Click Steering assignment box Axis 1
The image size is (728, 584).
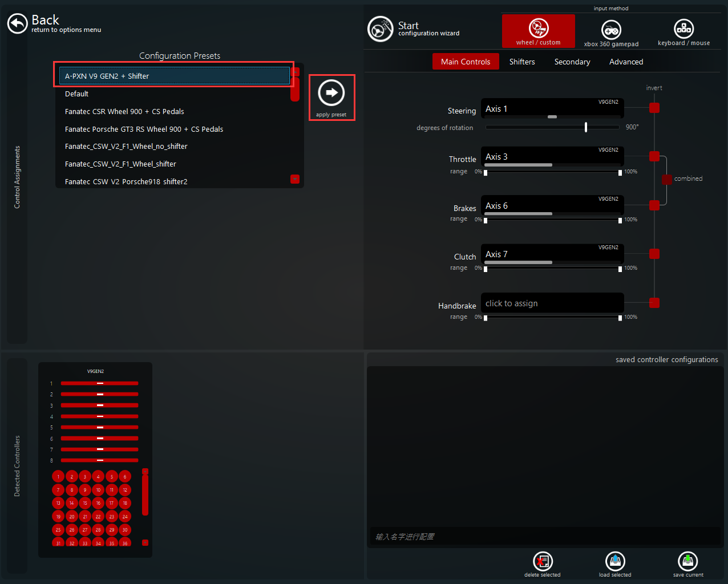coord(552,108)
